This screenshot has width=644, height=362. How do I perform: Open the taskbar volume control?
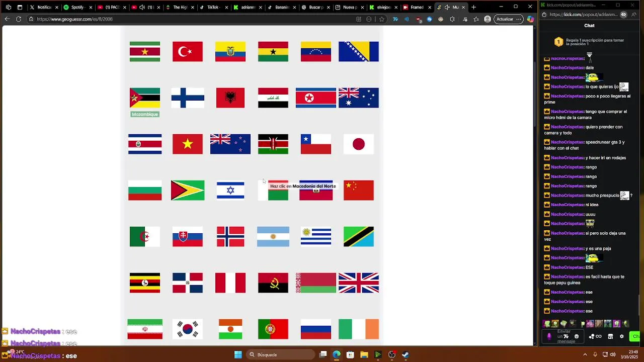[x=613, y=354]
